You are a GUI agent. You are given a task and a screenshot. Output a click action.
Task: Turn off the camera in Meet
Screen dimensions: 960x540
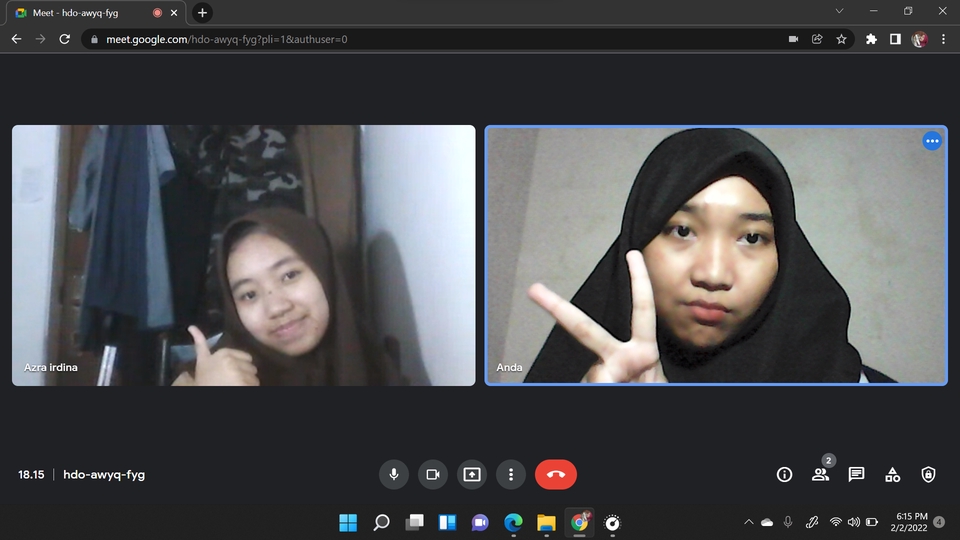click(x=433, y=474)
